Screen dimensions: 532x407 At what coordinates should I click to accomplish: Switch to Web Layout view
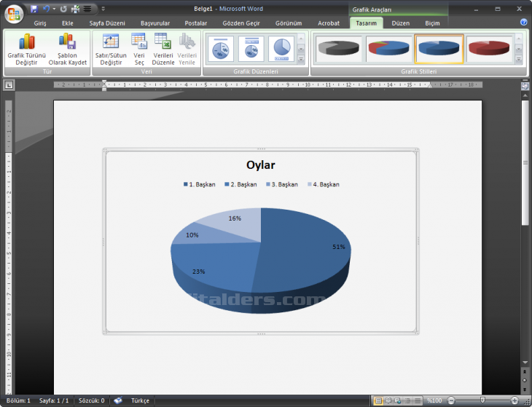click(x=398, y=401)
